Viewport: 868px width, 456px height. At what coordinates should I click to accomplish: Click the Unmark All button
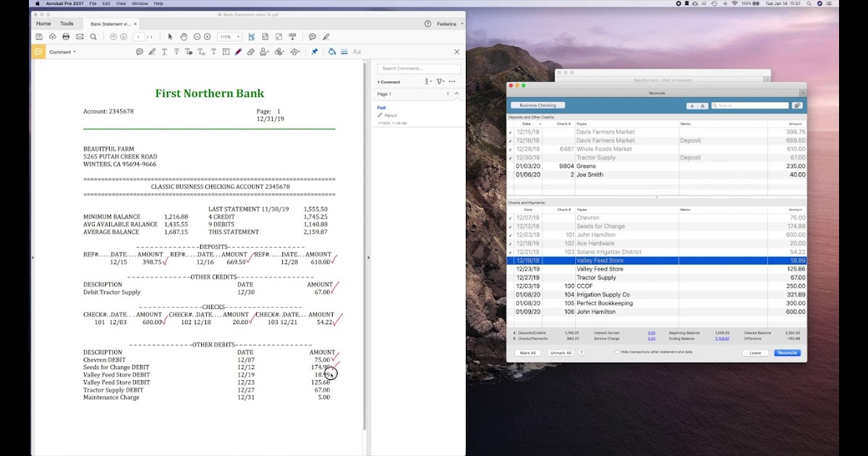(x=561, y=353)
